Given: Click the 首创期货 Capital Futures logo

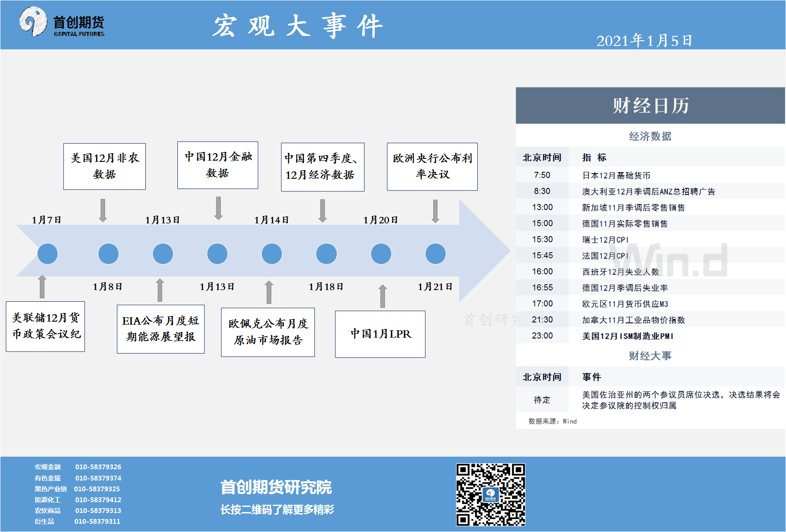Looking at the screenshot, I should pos(62,22).
